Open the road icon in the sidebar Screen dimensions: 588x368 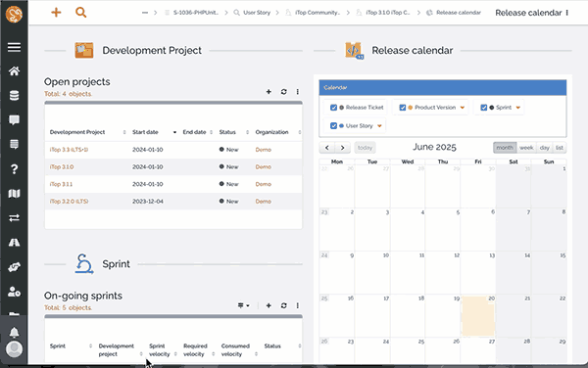click(14, 243)
